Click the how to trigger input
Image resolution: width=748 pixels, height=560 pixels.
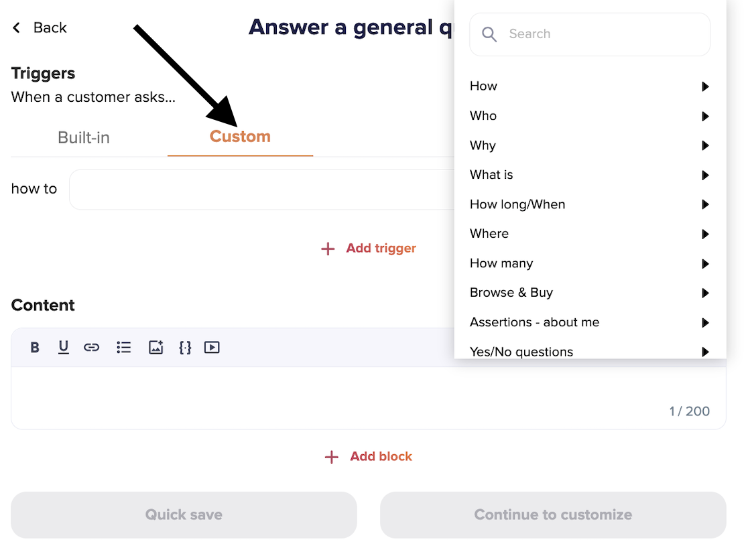click(262, 190)
